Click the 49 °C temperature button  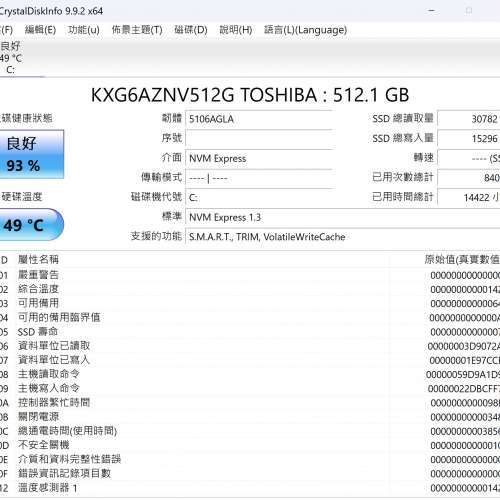point(31,225)
